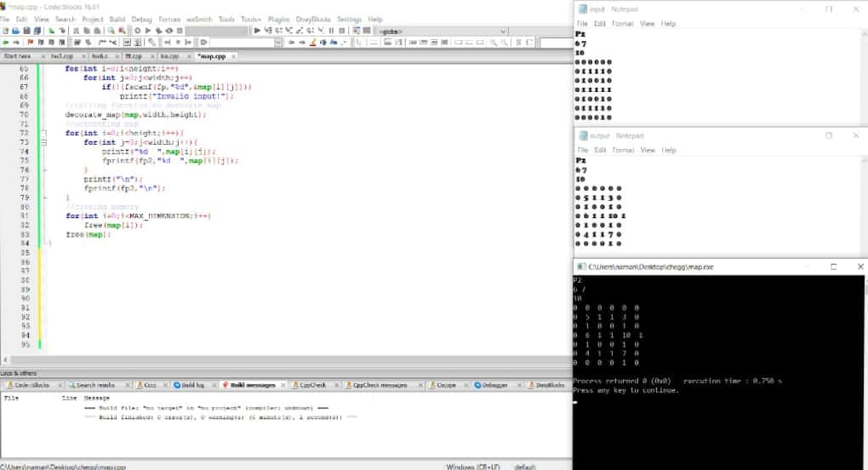The image size is (868, 470).
Task: Click the Build gear icon
Action: pyautogui.click(x=137, y=31)
